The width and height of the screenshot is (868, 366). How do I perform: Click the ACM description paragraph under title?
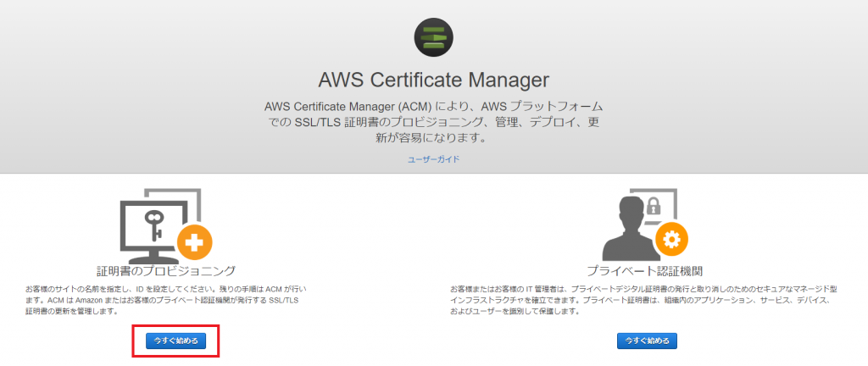point(433,121)
